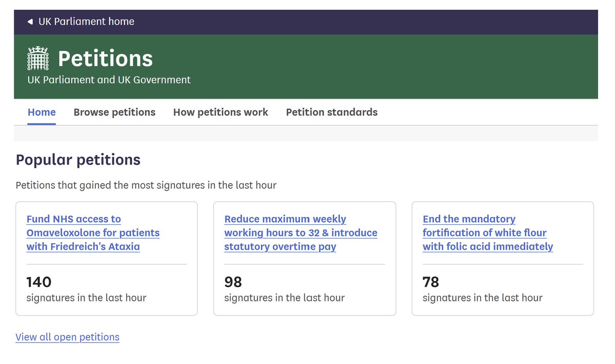Image resolution: width=615 pixels, height=364 pixels.
Task: Open the 32-hour working week petition
Action: click(301, 233)
